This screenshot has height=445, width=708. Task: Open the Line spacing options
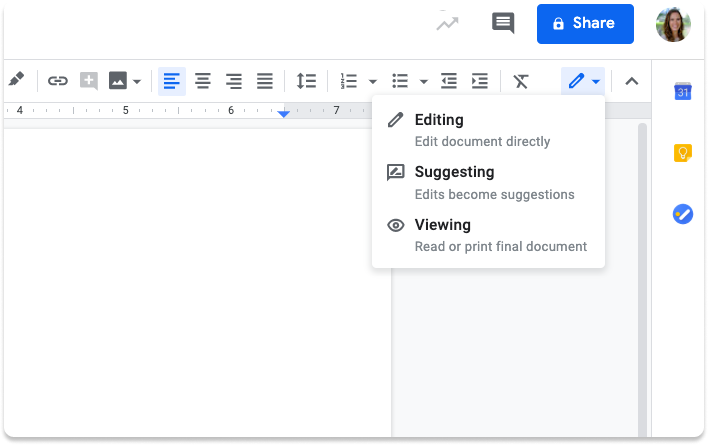click(x=306, y=81)
